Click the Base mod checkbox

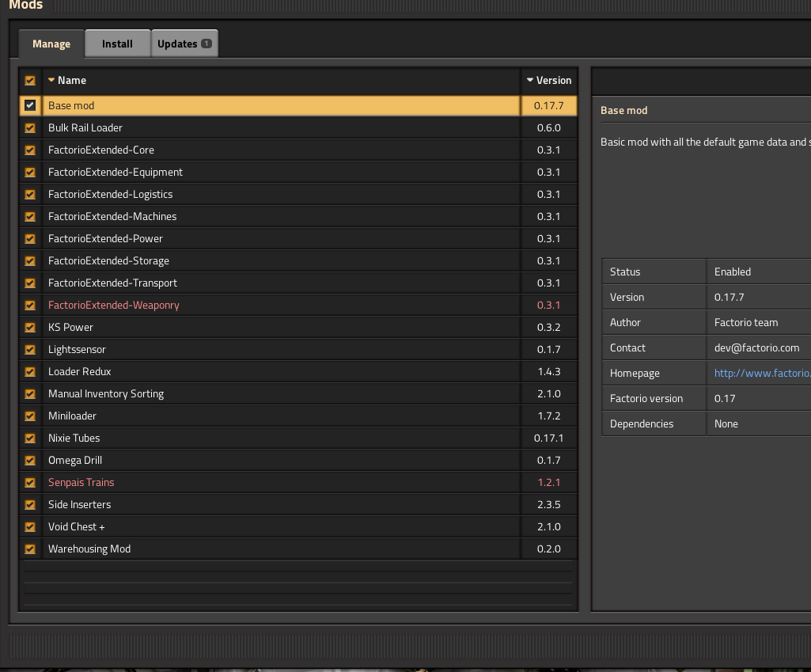(x=30, y=105)
